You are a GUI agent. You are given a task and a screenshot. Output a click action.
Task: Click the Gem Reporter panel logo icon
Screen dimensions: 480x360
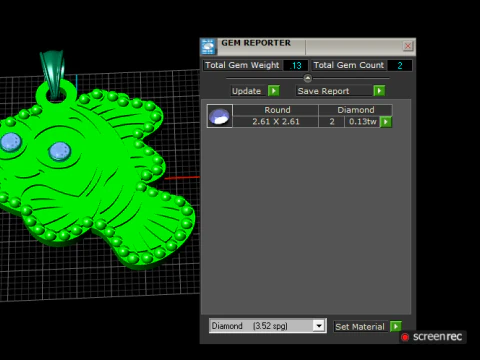[208, 47]
